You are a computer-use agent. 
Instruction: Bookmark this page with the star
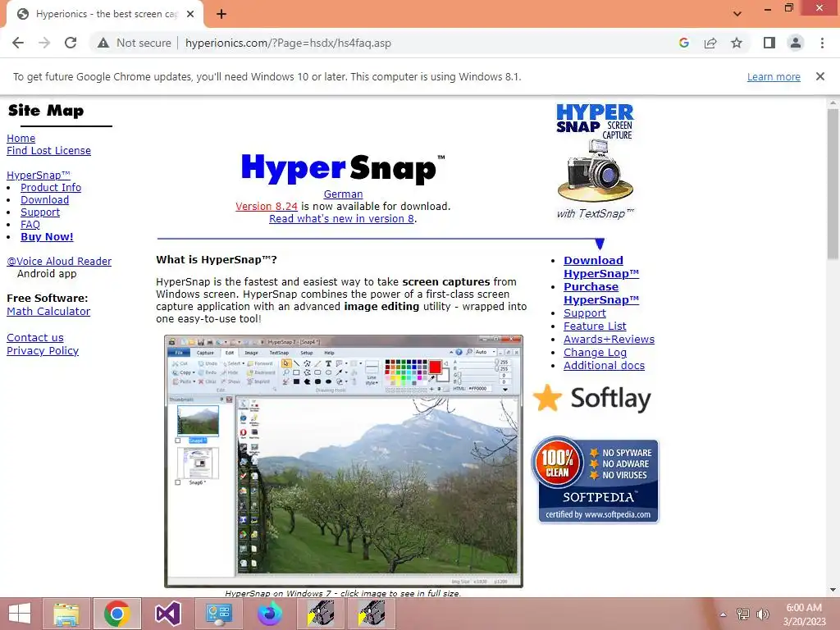coord(737,43)
